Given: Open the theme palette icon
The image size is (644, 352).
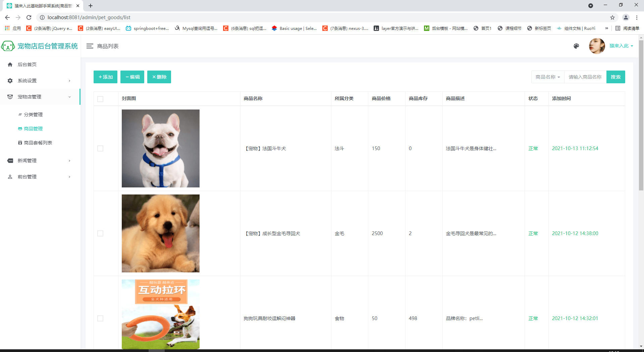Looking at the screenshot, I should click(x=576, y=46).
